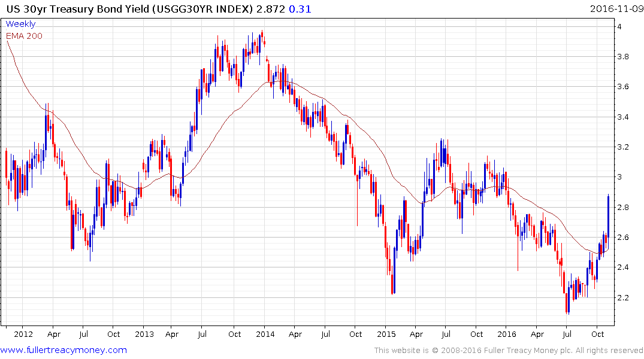Click the y-axis label '4'
This screenshot has height=359, width=644.
[x=619, y=27]
